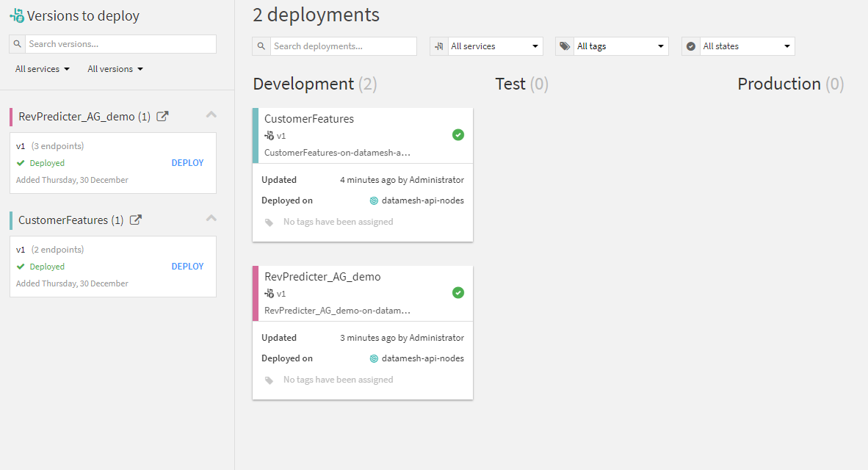868x470 pixels.
Task: Deploy RevPredicter_AG_demo version v1
Action: (187, 163)
